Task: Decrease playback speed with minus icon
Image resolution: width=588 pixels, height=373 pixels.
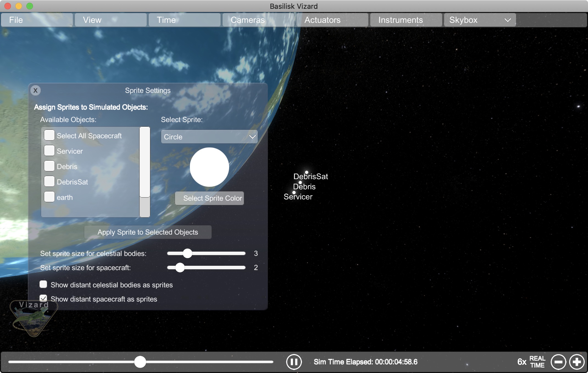Action: [558, 362]
